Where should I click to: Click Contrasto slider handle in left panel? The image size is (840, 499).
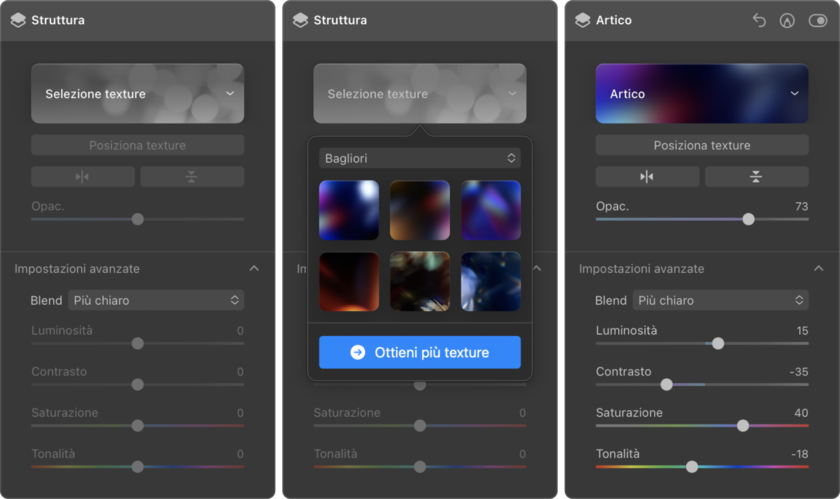(x=138, y=385)
